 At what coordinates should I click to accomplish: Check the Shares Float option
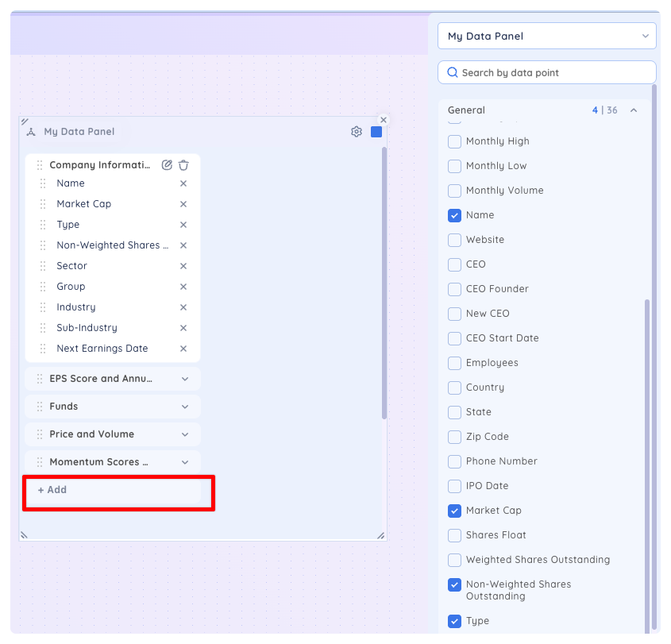pos(454,535)
